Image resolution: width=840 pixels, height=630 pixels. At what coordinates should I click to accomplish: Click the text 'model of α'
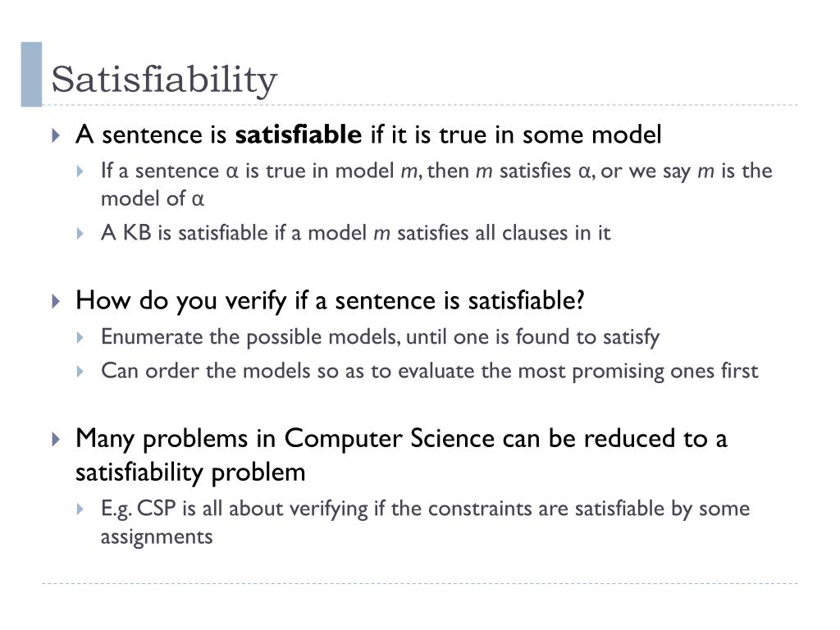point(152,199)
